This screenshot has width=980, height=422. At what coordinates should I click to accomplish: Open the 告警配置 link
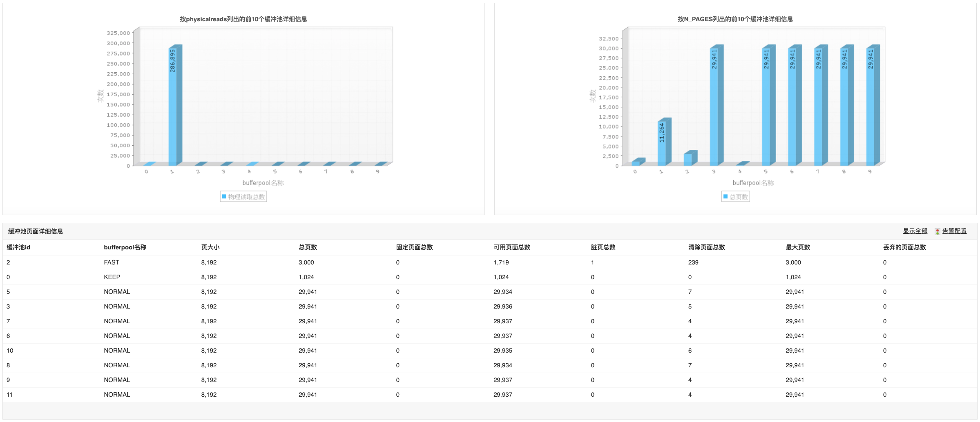point(954,231)
